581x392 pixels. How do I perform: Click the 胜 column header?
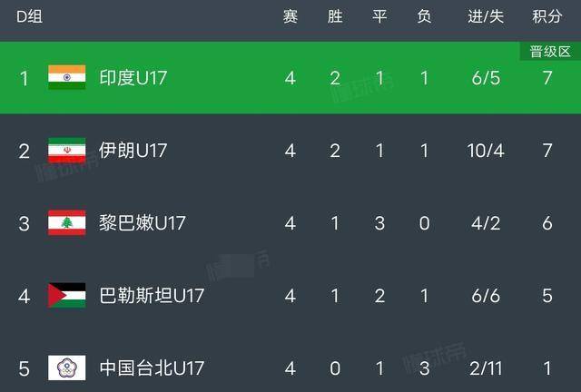pyautogui.click(x=335, y=17)
